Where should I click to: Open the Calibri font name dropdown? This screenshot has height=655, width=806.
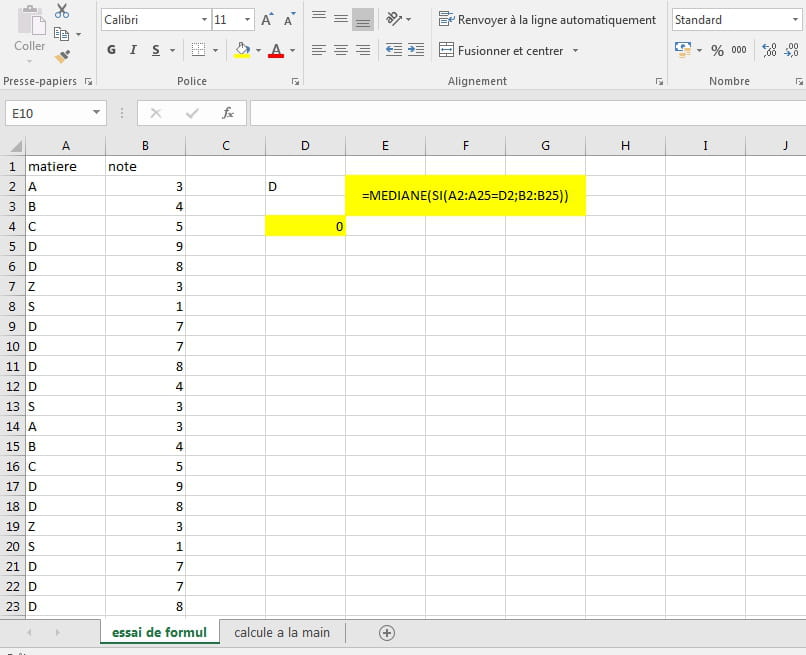pyautogui.click(x=204, y=20)
